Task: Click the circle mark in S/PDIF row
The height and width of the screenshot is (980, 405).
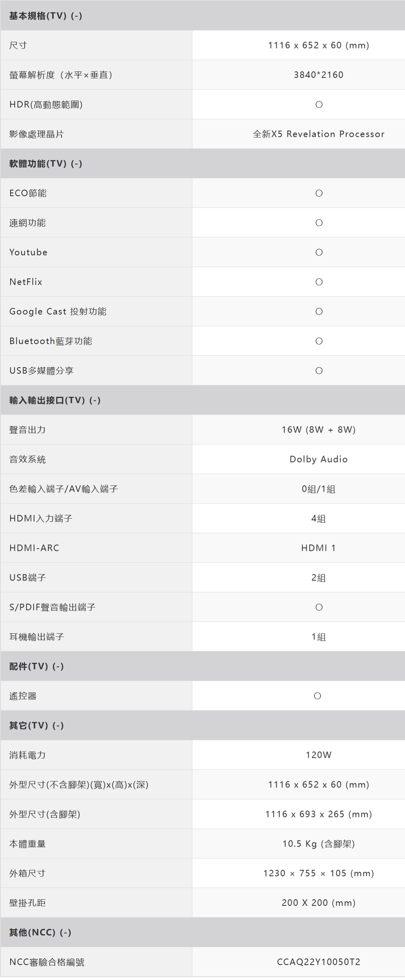Action: coord(319,608)
